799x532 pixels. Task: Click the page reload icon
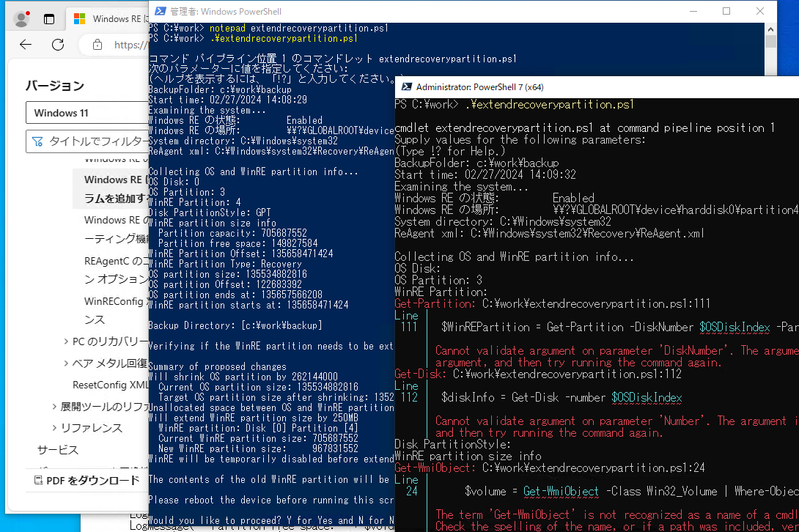coord(58,45)
